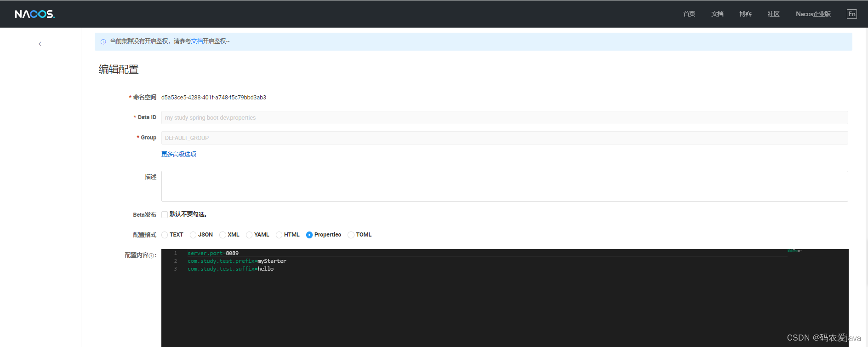Click the server.port=8089 line in the editor
The width and height of the screenshot is (868, 347).
click(213, 253)
